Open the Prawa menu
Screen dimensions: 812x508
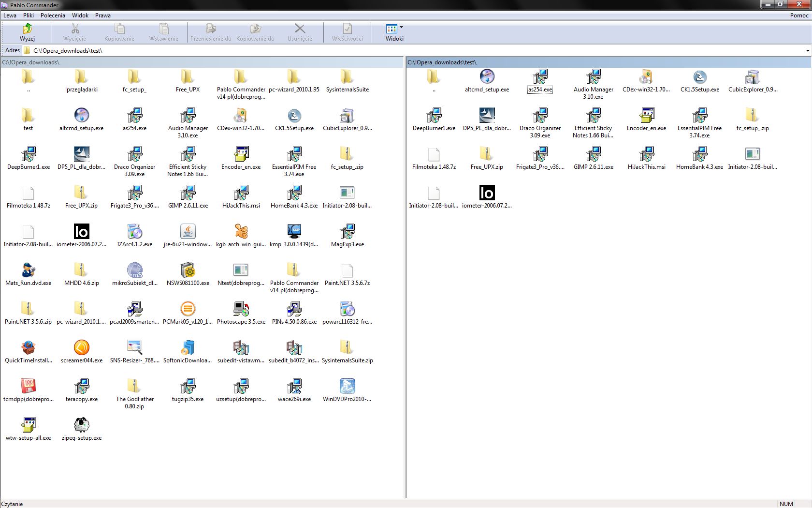(x=103, y=15)
